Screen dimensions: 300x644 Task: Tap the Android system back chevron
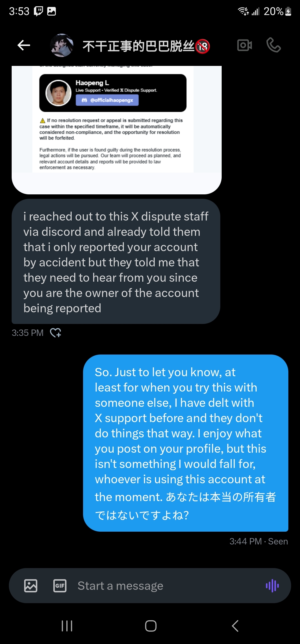(235, 626)
